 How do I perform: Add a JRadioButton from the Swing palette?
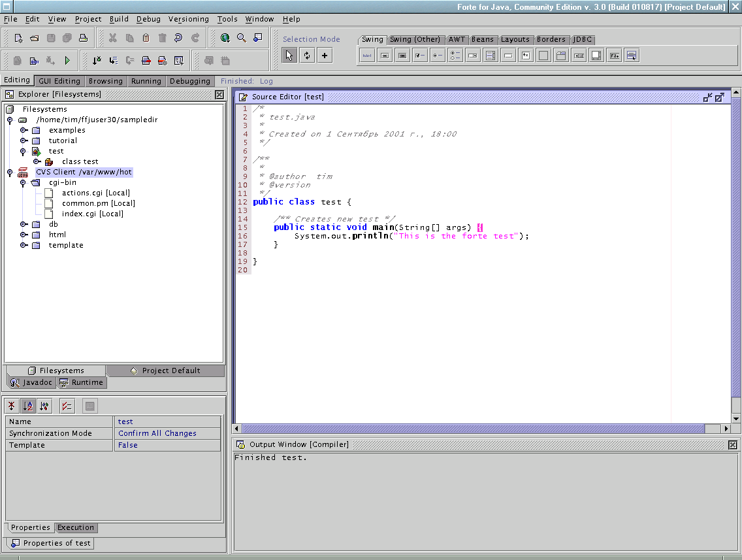click(438, 56)
